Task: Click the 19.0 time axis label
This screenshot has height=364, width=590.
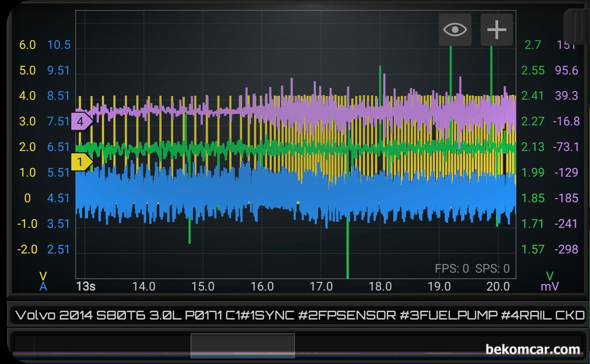Action: [x=439, y=286]
